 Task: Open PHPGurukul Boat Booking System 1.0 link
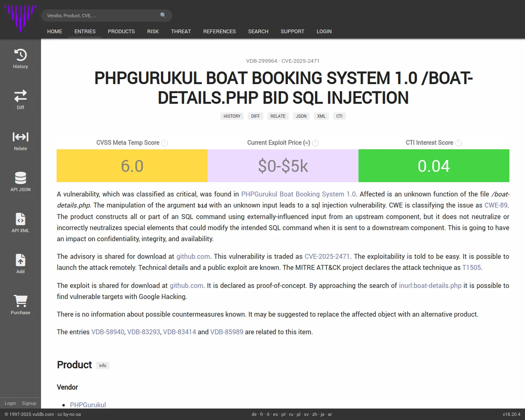(x=299, y=194)
